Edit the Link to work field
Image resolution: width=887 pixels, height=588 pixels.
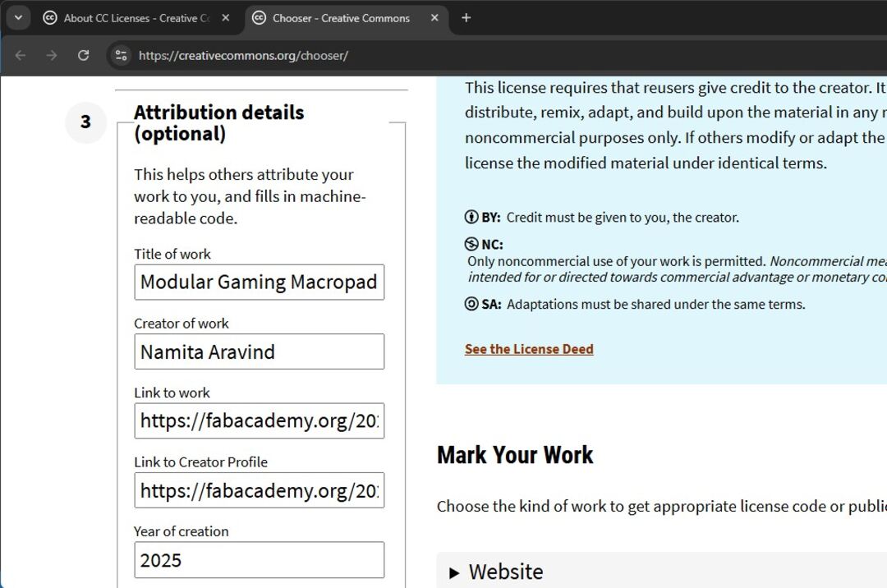point(259,420)
